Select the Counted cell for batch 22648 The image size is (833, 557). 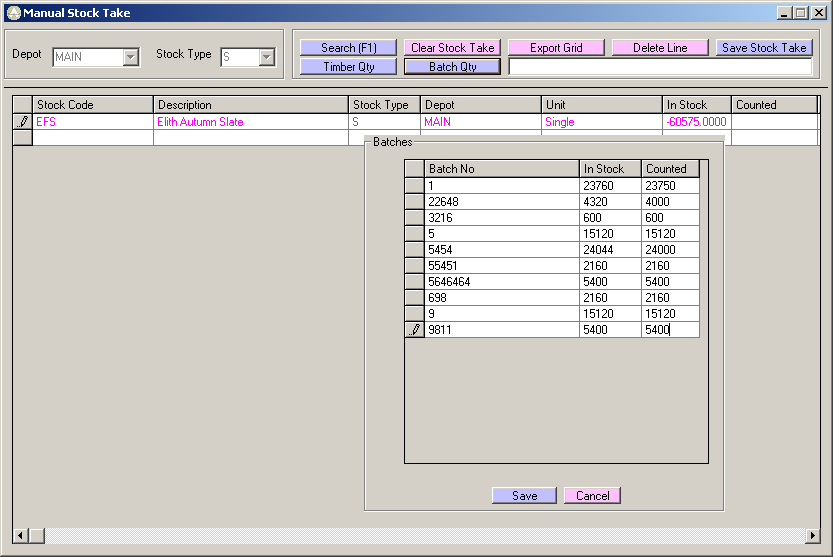coord(669,202)
